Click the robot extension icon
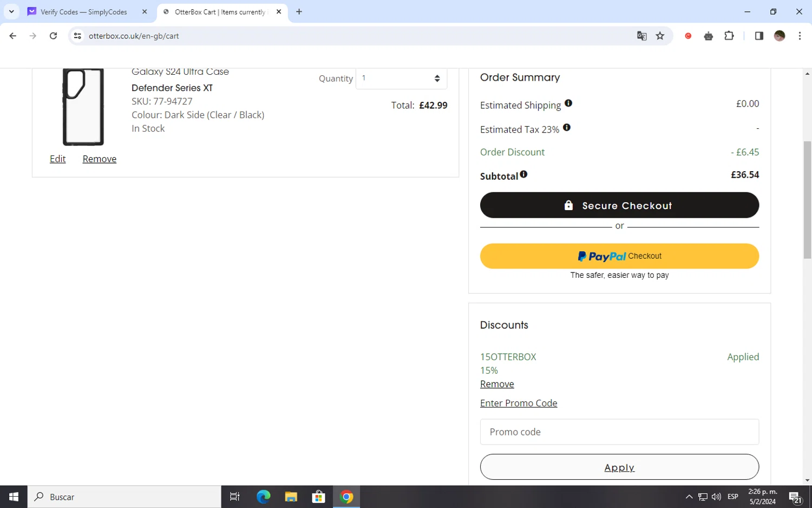The height and width of the screenshot is (508, 812). click(x=708, y=36)
